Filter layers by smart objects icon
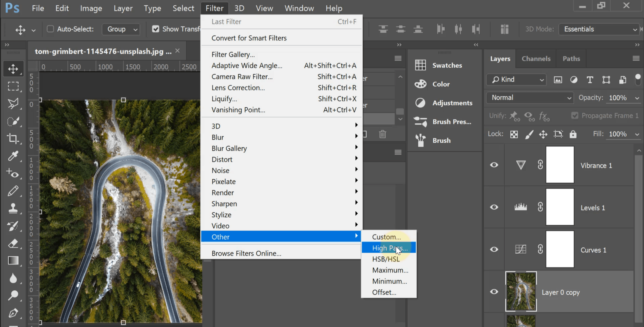 click(622, 80)
